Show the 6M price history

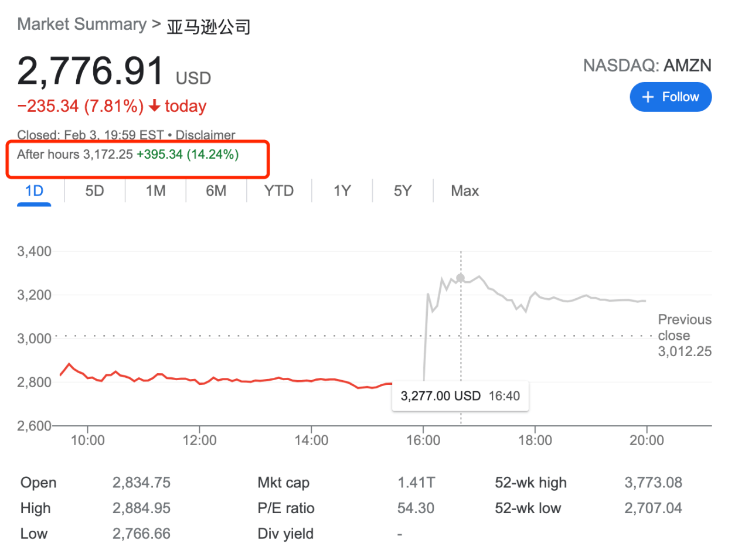[216, 191]
